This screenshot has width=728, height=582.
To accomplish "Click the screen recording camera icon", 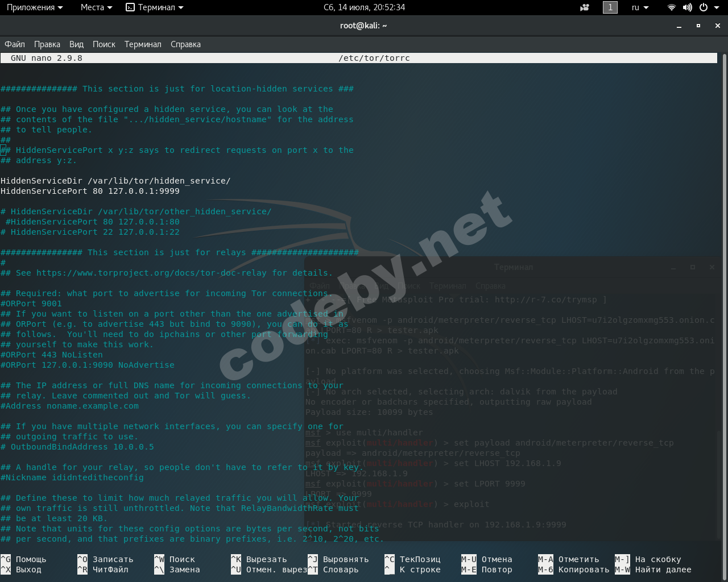I will click(x=585, y=7).
